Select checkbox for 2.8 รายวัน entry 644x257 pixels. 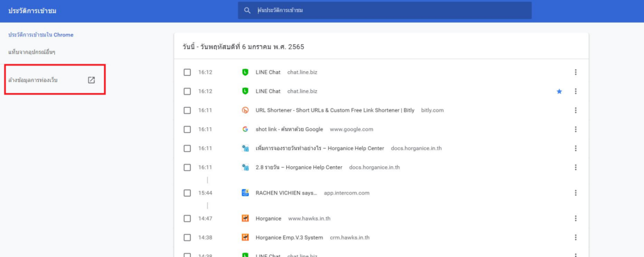[187, 168]
